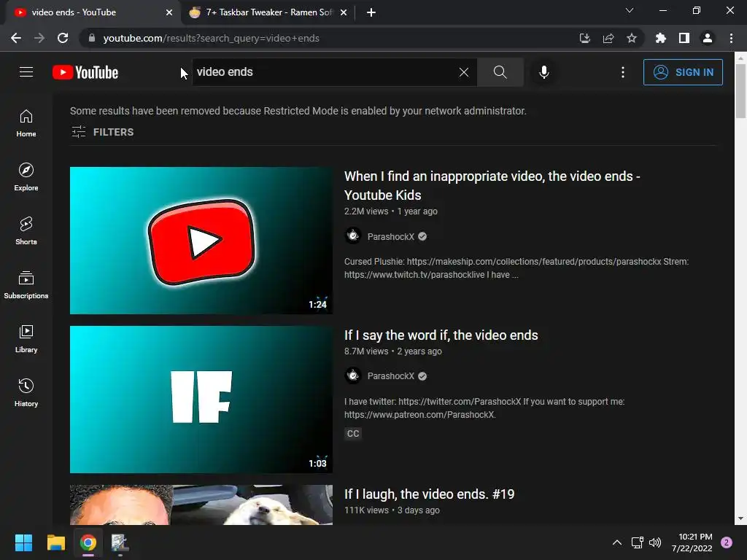Go back in browser history
Screen dimensions: 747x560
[16, 38]
